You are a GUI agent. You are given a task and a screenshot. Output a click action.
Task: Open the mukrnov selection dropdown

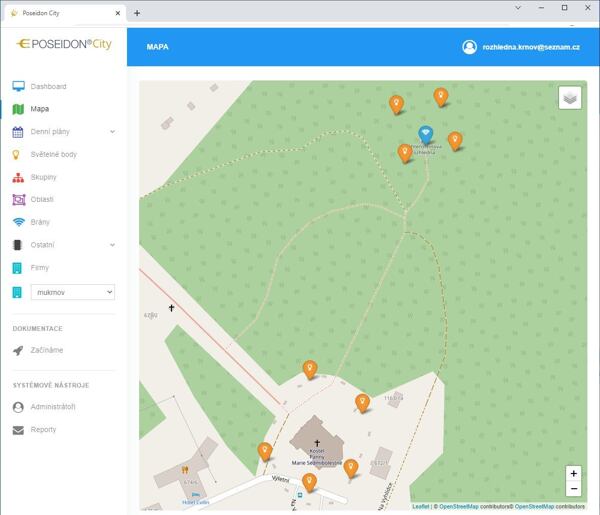click(74, 292)
